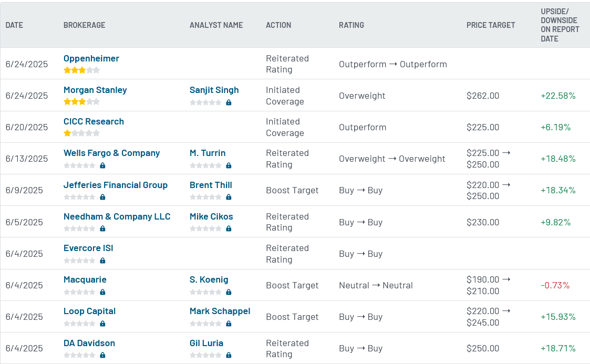Image resolution: width=590 pixels, height=364 pixels.
Task: Click the PRICE TARGET column header
Action: pyautogui.click(x=491, y=25)
